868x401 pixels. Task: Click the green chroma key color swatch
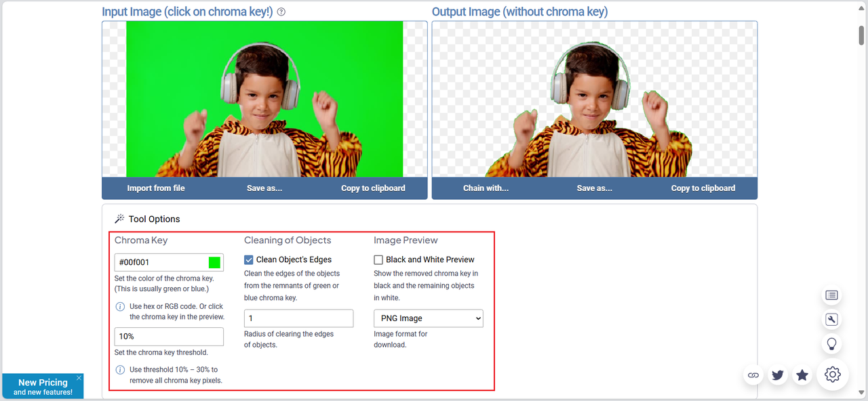pyautogui.click(x=214, y=263)
